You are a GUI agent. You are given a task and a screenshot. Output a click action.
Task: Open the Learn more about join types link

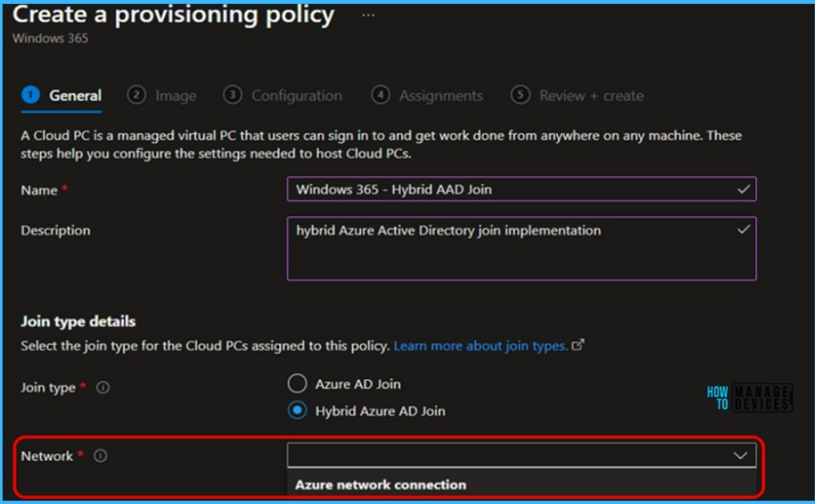[480, 346]
